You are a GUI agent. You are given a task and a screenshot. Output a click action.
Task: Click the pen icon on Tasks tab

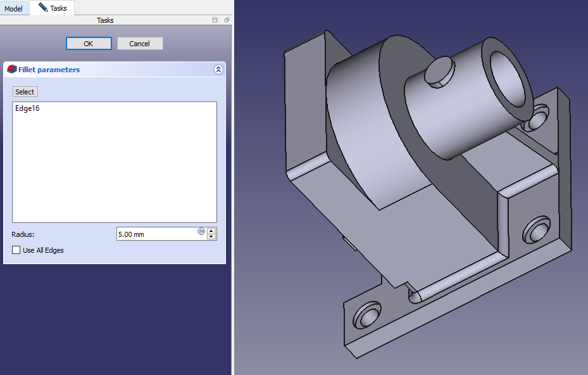click(42, 8)
